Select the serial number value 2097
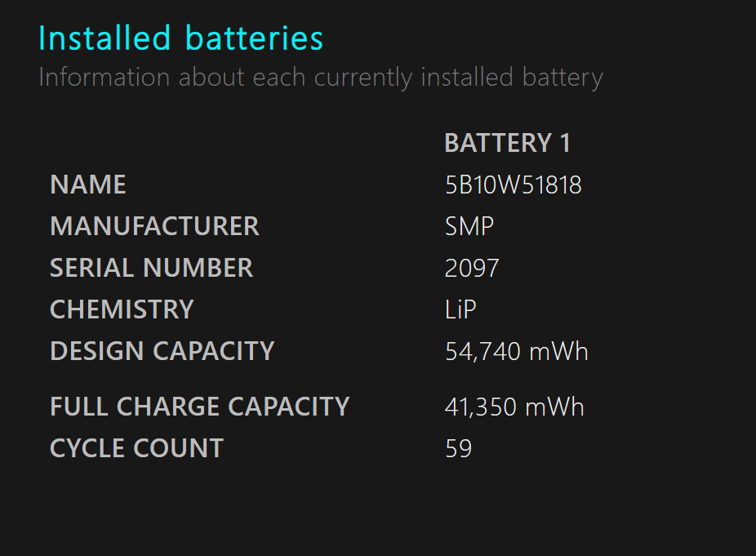This screenshot has width=756, height=556. point(472,268)
